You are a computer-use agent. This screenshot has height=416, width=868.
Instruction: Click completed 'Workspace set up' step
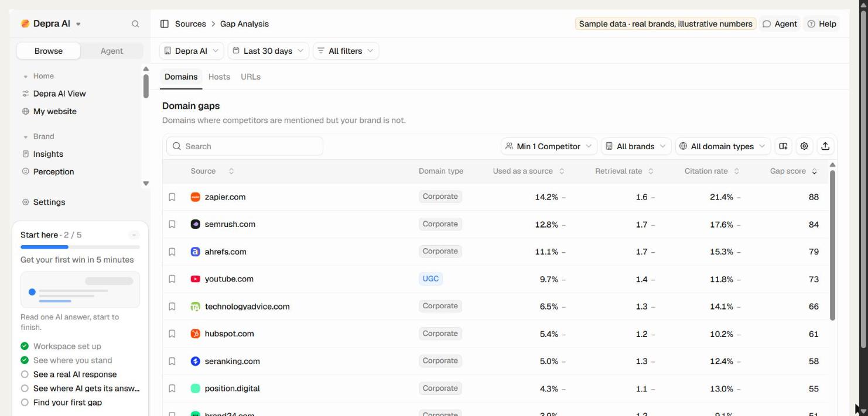61,346
